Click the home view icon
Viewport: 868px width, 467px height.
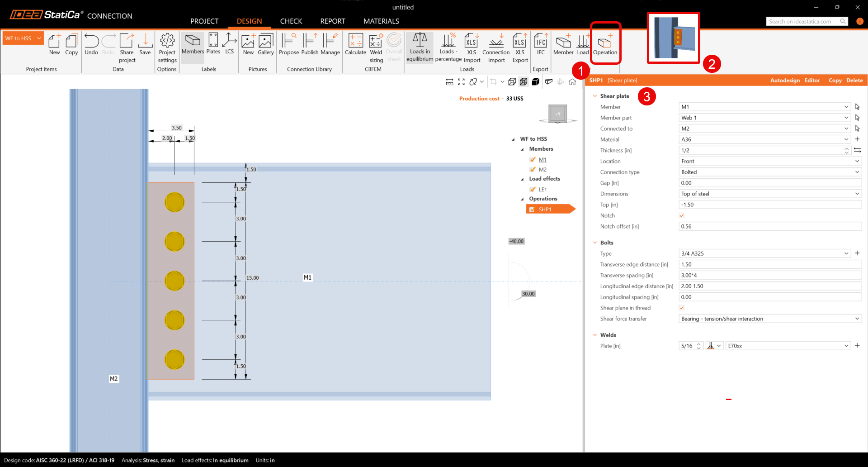572,82
